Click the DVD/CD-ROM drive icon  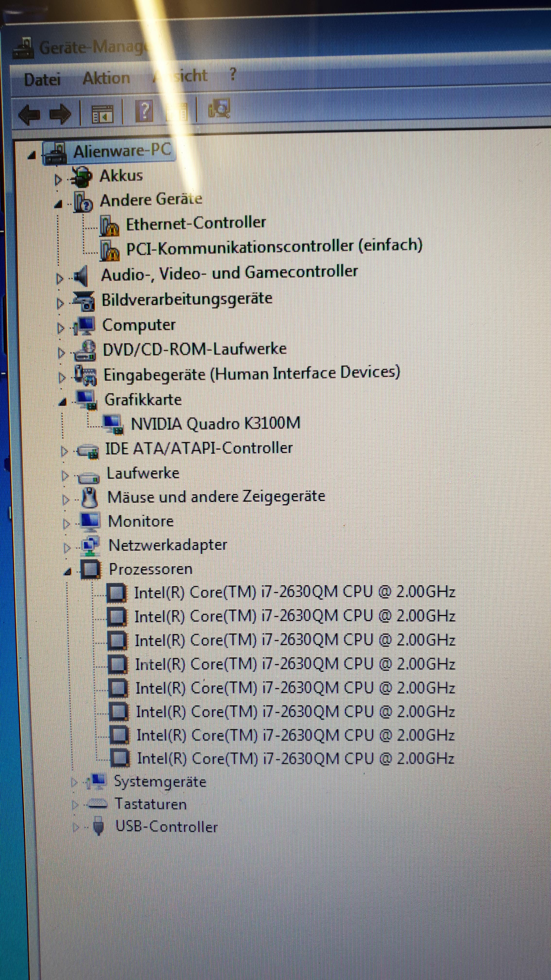(85, 351)
